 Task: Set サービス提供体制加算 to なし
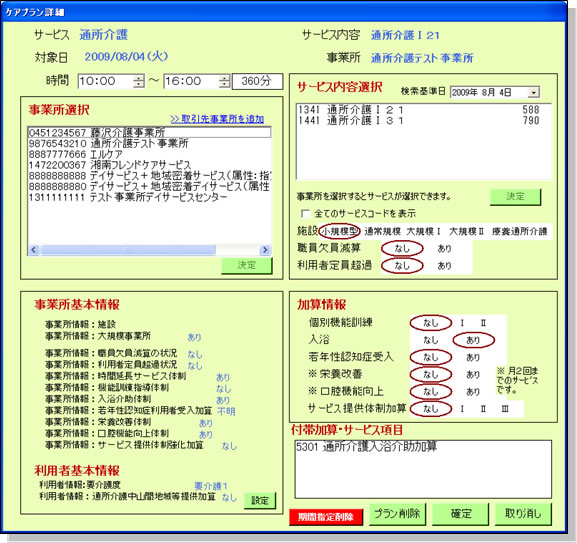coord(431,409)
